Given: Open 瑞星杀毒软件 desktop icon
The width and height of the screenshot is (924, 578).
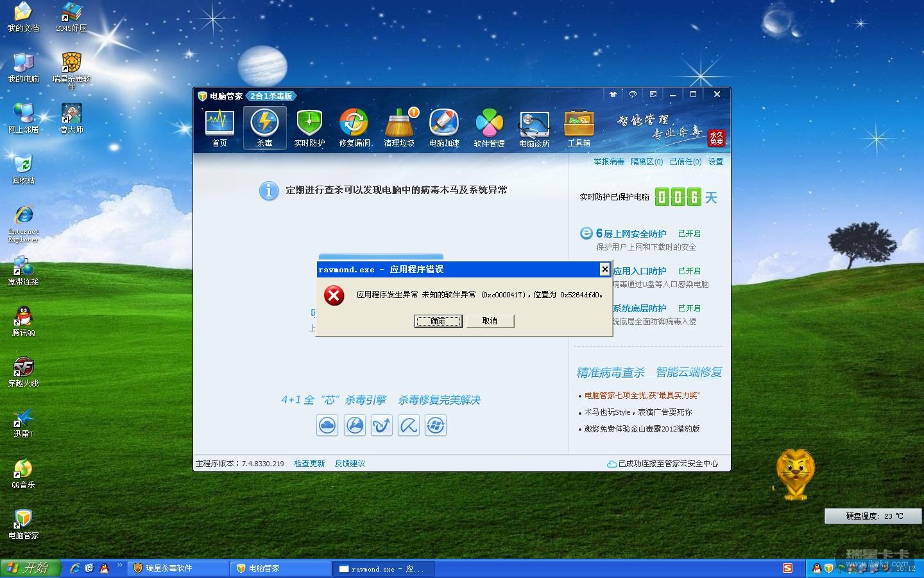Looking at the screenshot, I should (x=71, y=71).
